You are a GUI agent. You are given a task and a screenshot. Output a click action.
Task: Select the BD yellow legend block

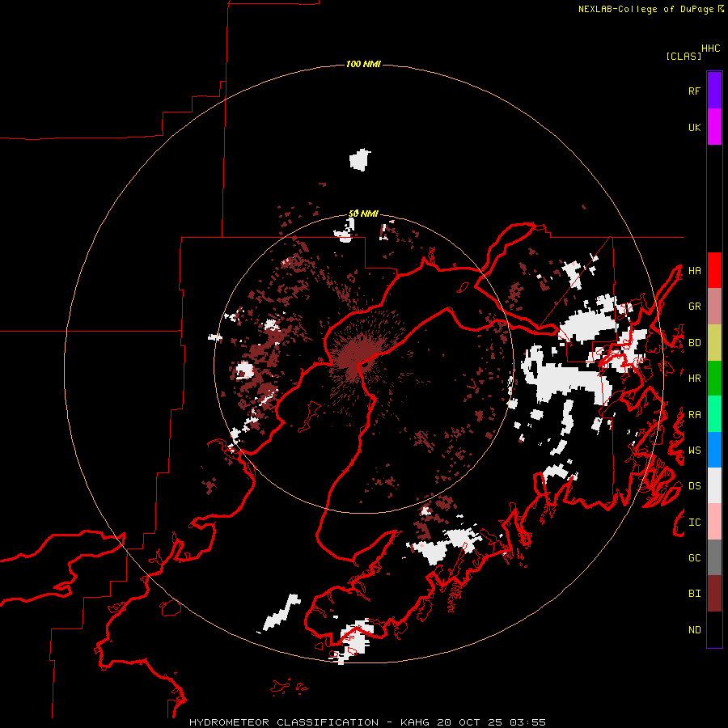(714, 343)
